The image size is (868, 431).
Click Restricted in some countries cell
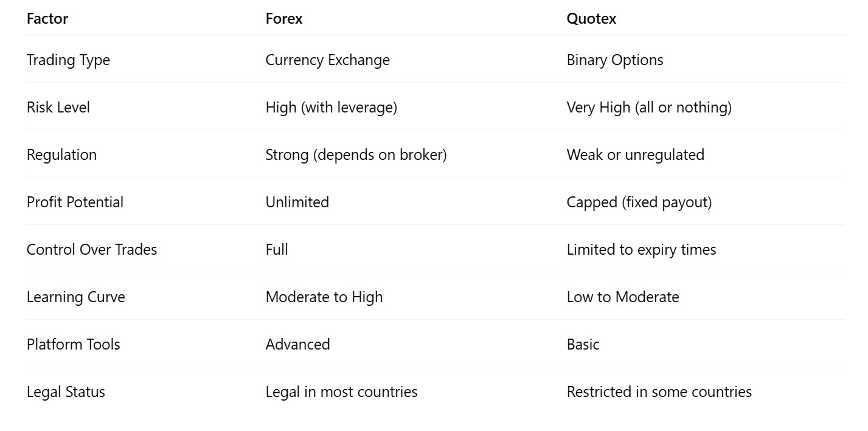click(x=659, y=392)
